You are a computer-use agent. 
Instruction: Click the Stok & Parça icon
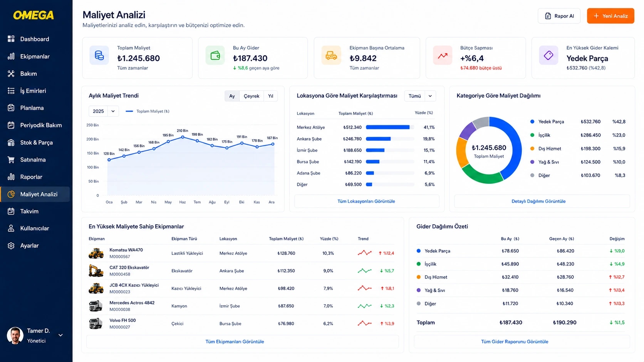click(x=11, y=142)
